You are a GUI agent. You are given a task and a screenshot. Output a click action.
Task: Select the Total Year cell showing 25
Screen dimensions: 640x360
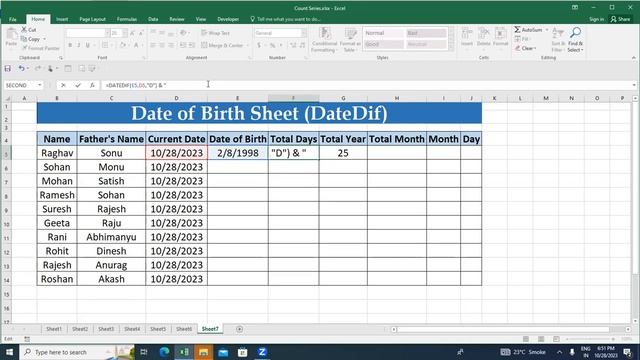[343, 153]
